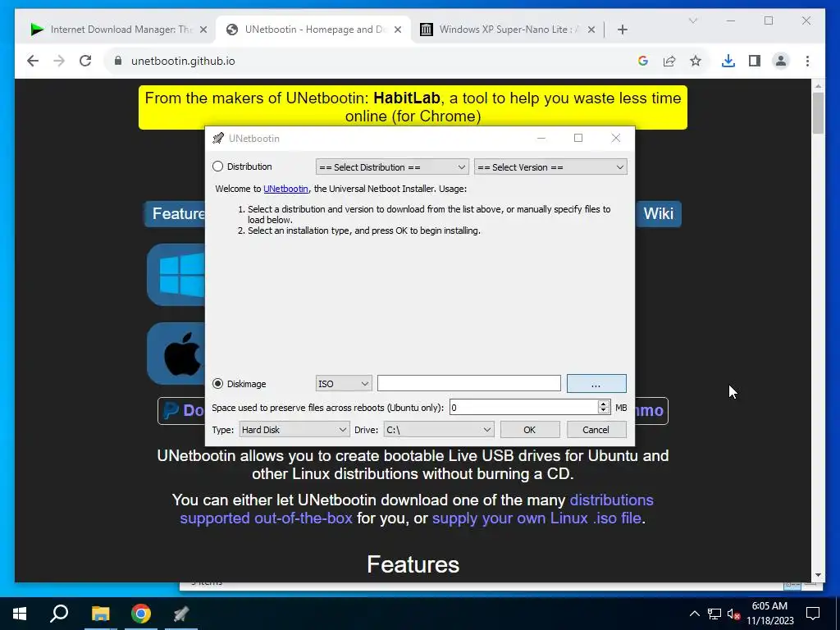Open taskbar Search

click(59, 614)
